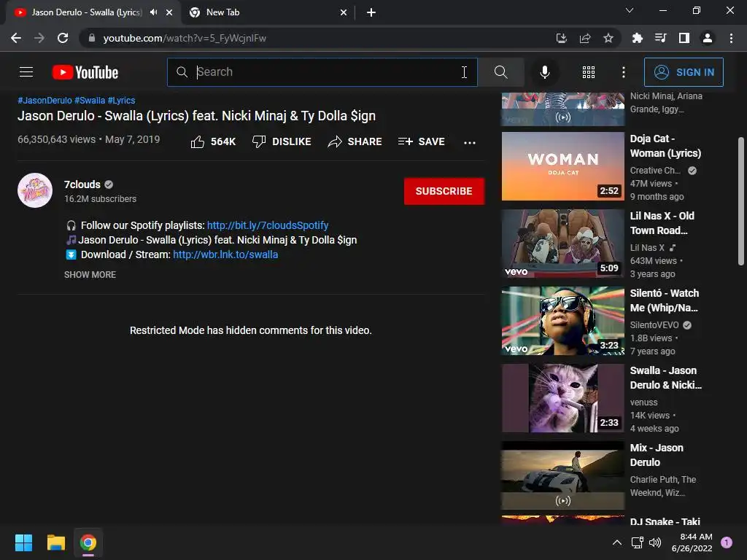The height and width of the screenshot is (560, 747).
Task: Reload the YouTube page
Action: pyautogui.click(x=63, y=38)
